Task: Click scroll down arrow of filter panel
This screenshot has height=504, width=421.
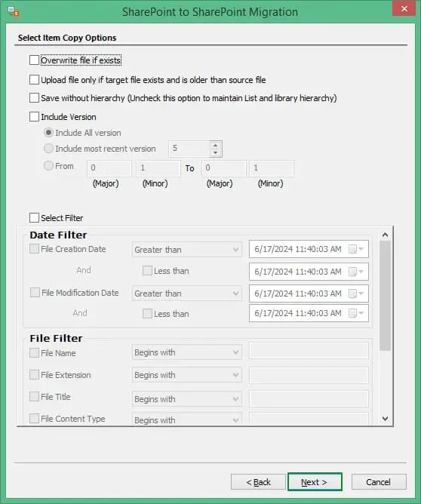Action: [x=385, y=419]
